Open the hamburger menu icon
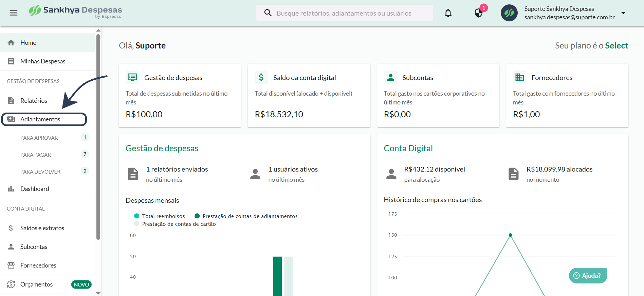Screen dimensions: 644x296 click(14, 13)
